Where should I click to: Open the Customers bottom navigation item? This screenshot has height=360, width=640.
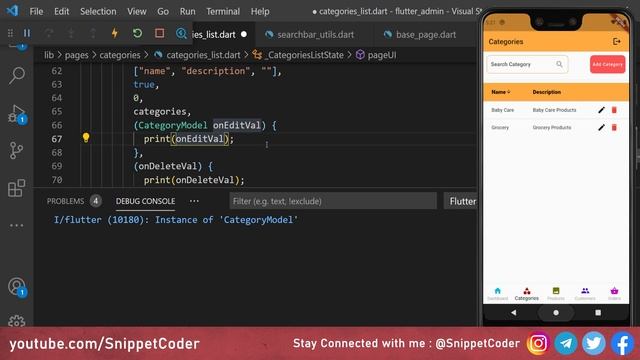click(x=585, y=294)
